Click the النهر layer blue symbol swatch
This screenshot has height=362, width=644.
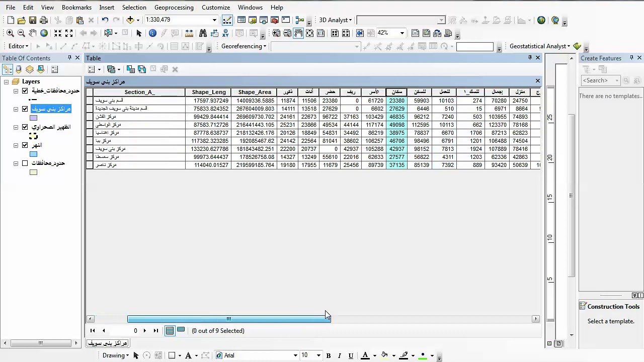tap(33, 154)
